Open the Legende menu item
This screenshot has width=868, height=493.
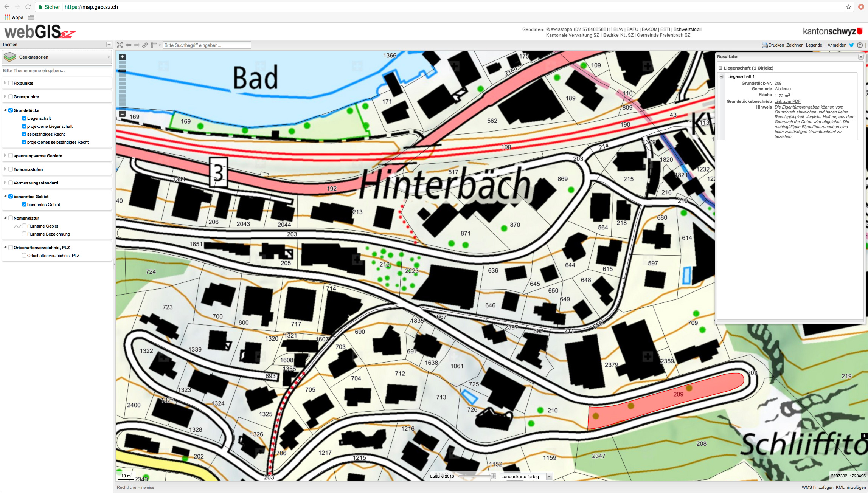click(814, 45)
